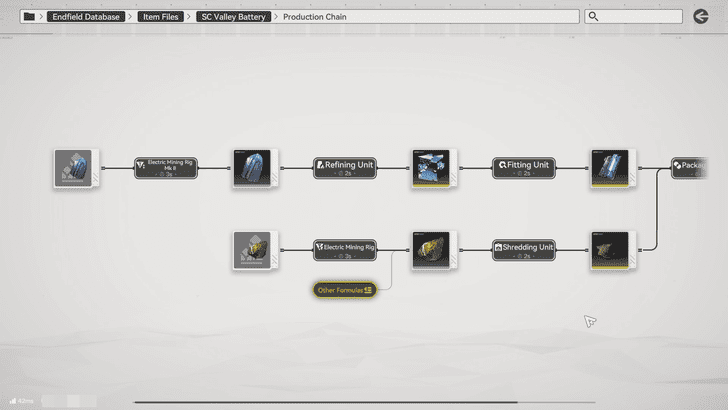Open the refined blue crystal item icon
The width and height of the screenshot is (728, 410).
432,168
